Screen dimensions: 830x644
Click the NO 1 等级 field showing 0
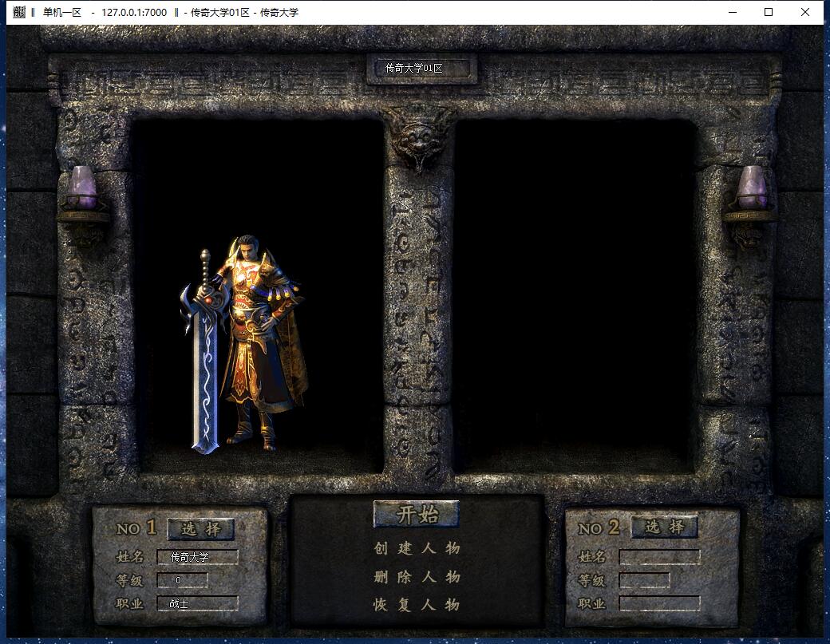182,580
